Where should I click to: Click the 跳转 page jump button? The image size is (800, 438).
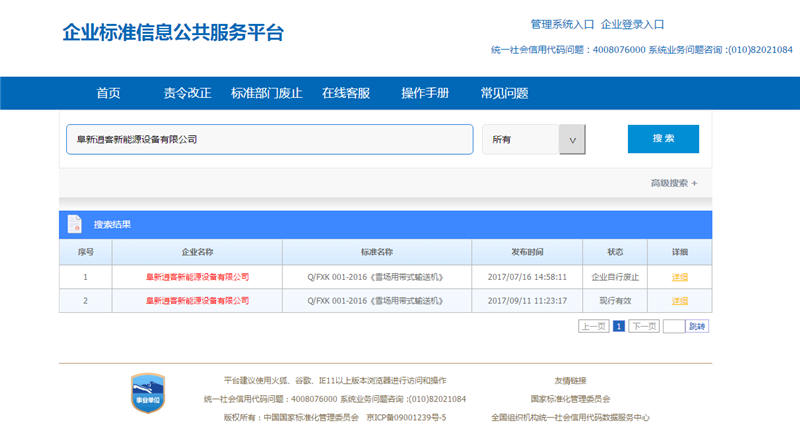(x=697, y=326)
